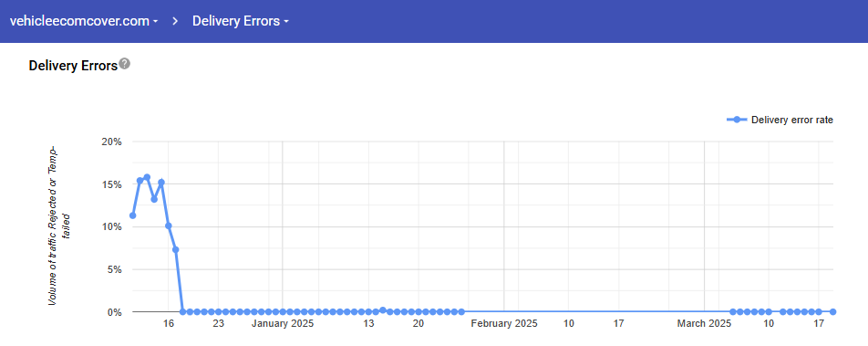
Task: Click the Delivery error rate legend marker
Action: point(737,120)
